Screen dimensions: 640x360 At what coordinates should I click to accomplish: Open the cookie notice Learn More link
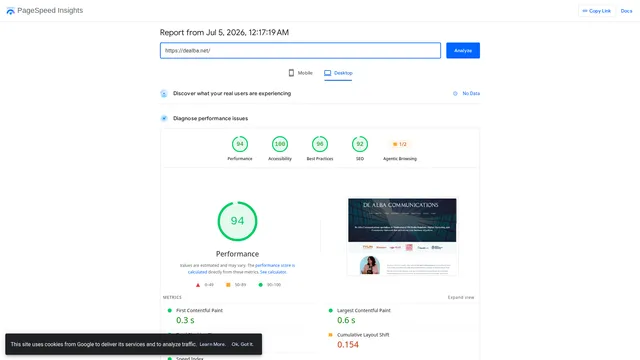212,344
